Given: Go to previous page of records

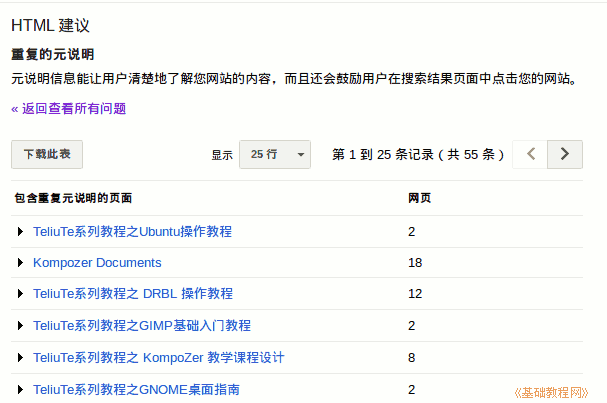Looking at the screenshot, I should (530, 154).
